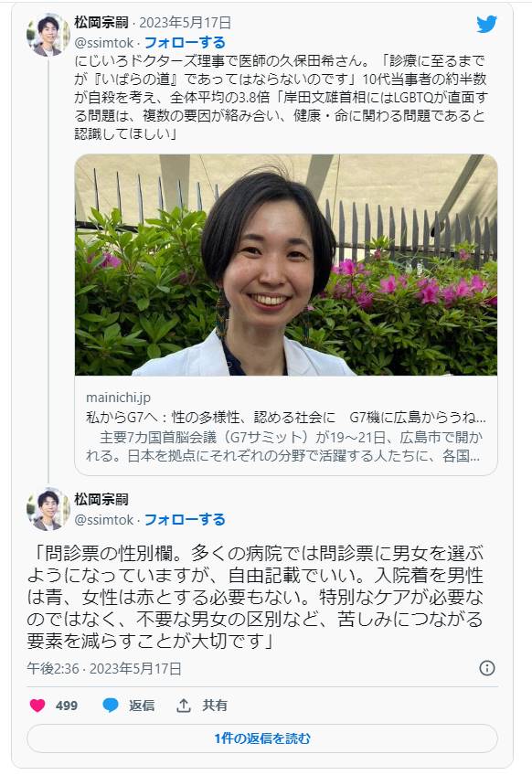Screen dimensions: 532x775
Task: Open the second tweet's profile avatar
Action: coord(48,509)
